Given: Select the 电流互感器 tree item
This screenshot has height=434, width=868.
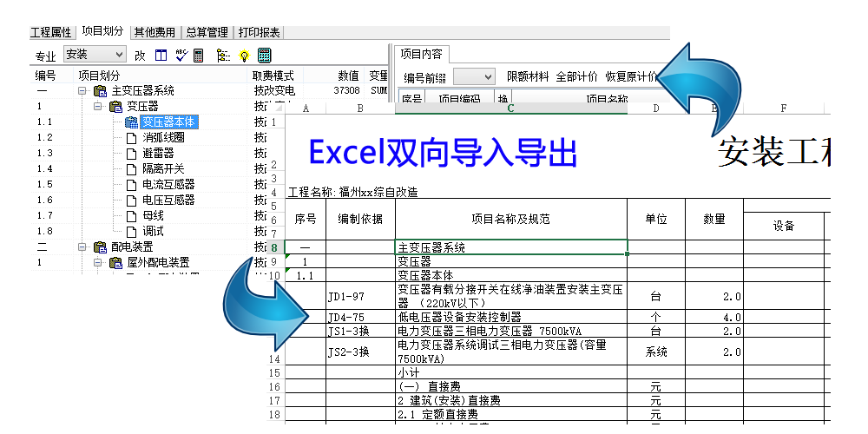Looking at the screenshot, I should coord(168,184).
